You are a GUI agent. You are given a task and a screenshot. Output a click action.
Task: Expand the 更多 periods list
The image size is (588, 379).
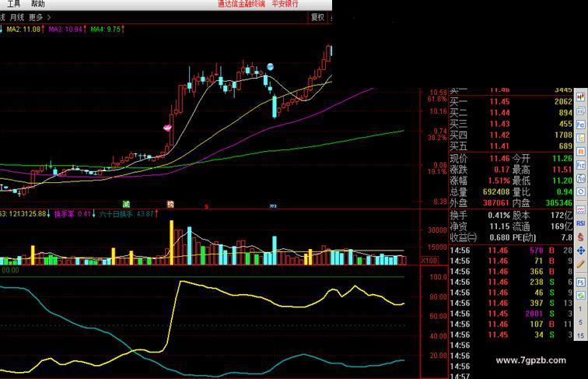pyautogui.click(x=40, y=17)
